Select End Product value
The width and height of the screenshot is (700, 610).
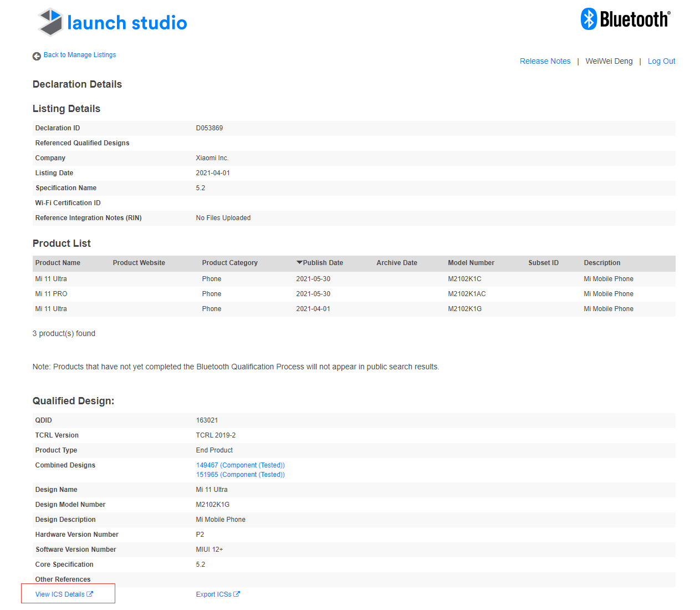[214, 450]
